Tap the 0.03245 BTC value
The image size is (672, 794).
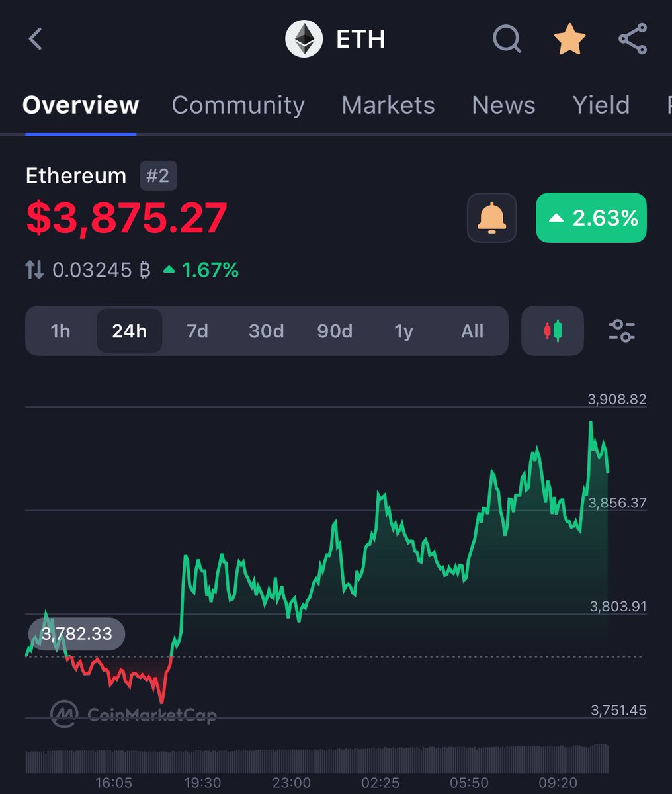tap(101, 270)
